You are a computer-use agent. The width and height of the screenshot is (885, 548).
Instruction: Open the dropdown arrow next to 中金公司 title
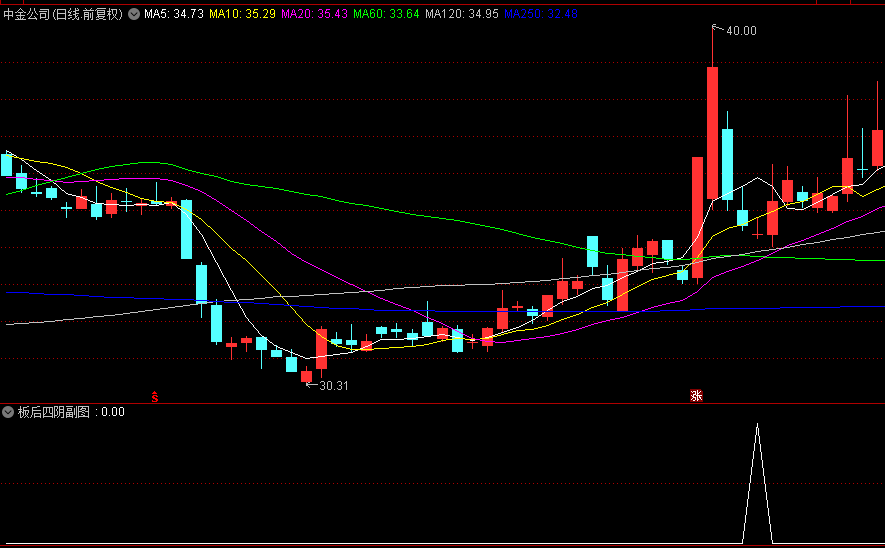[x=134, y=14]
